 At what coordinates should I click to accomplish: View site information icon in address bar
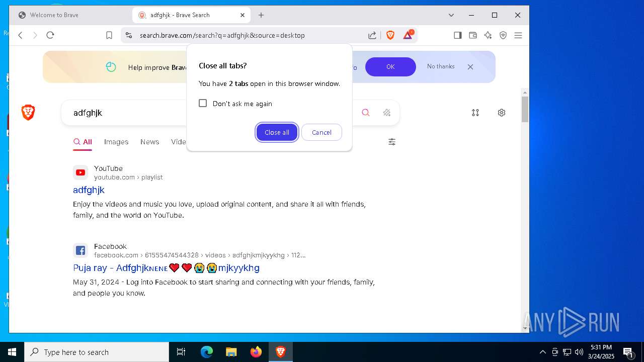[x=129, y=35]
